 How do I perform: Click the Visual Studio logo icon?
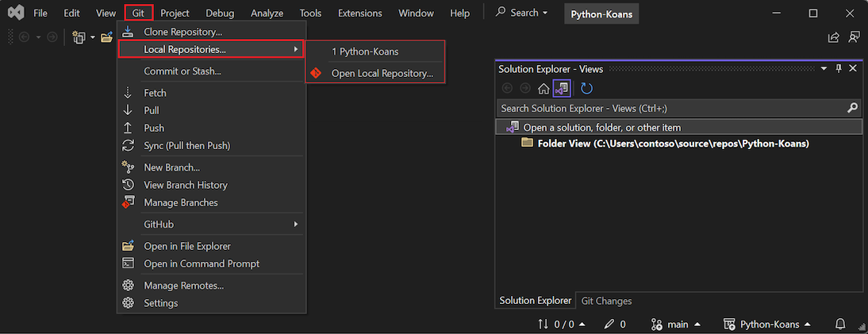[x=13, y=13]
